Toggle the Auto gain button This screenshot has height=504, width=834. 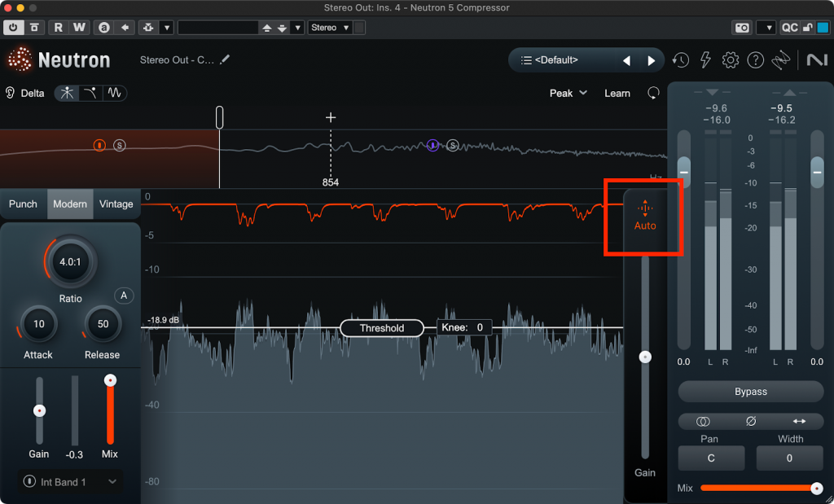coord(645,217)
